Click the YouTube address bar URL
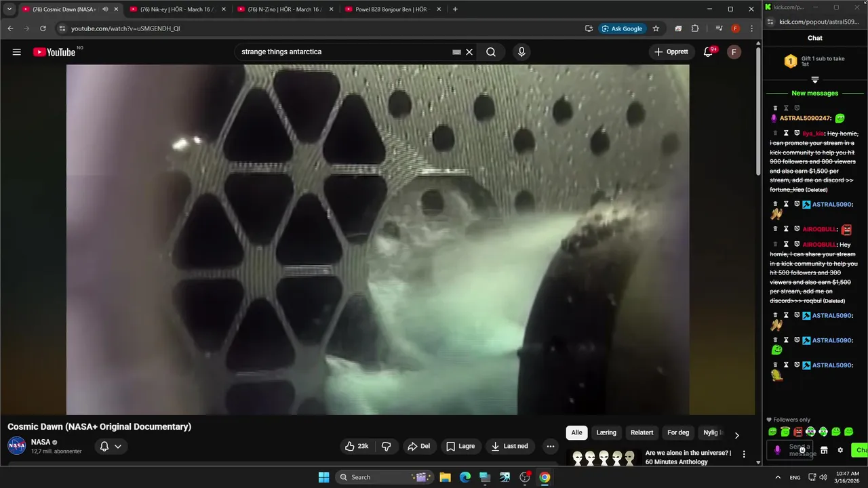 125,28
